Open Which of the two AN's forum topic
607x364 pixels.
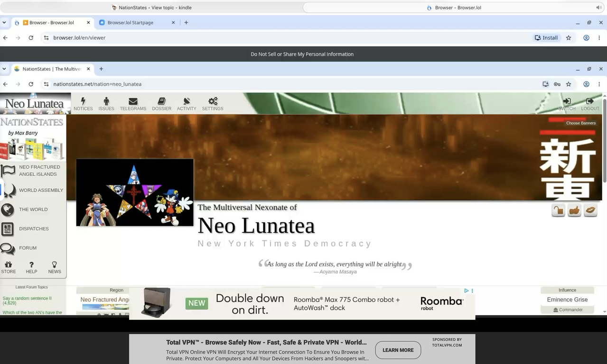pos(32,312)
